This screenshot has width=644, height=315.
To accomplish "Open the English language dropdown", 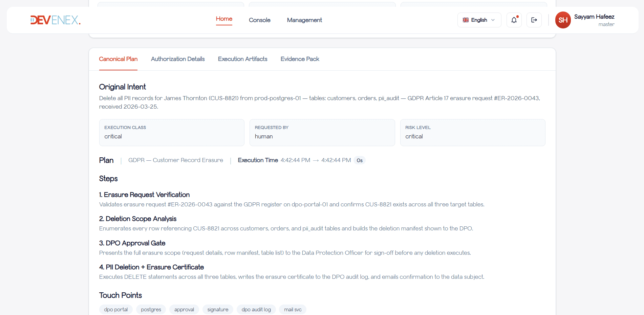I will point(479,20).
